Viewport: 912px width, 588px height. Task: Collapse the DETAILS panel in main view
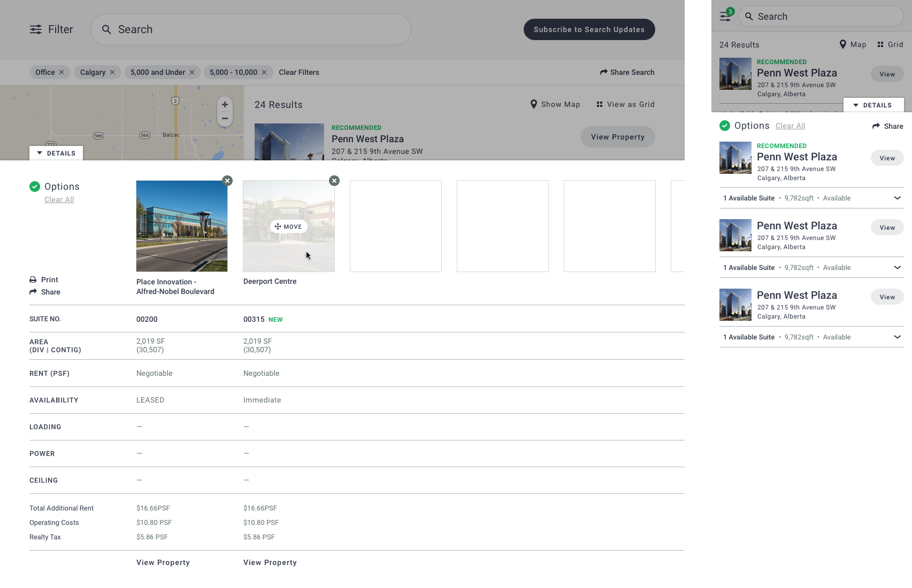[x=56, y=153]
